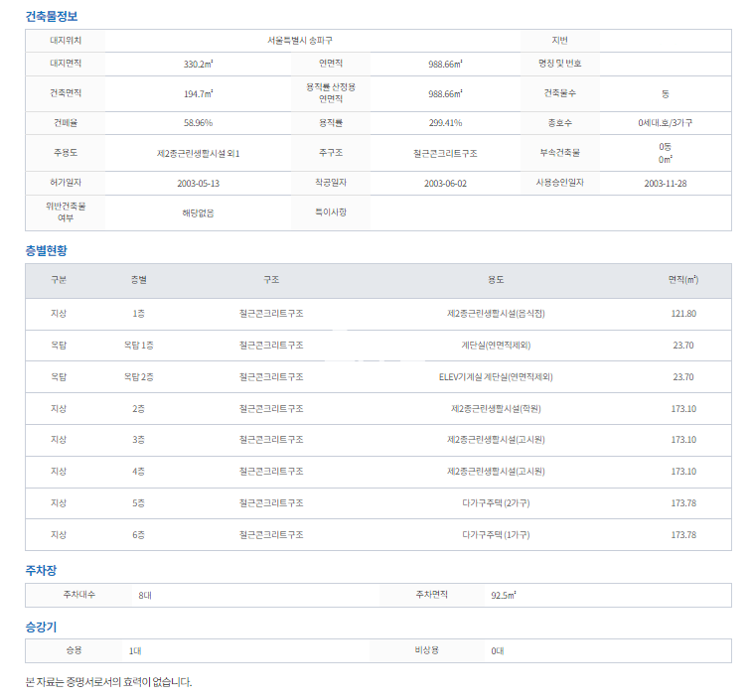Select the 1층 음식점 usage cell
The height and width of the screenshot is (700, 750).
pyautogui.click(x=496, y=314)
